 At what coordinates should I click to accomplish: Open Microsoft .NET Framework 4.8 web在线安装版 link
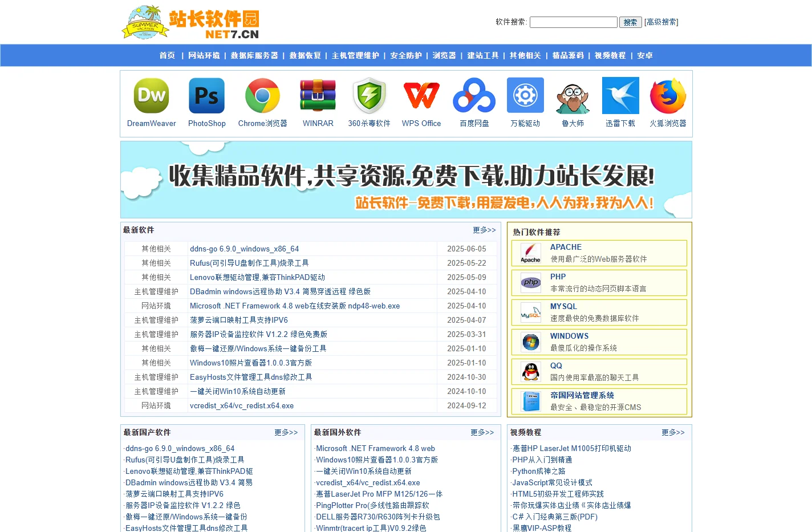295,306
